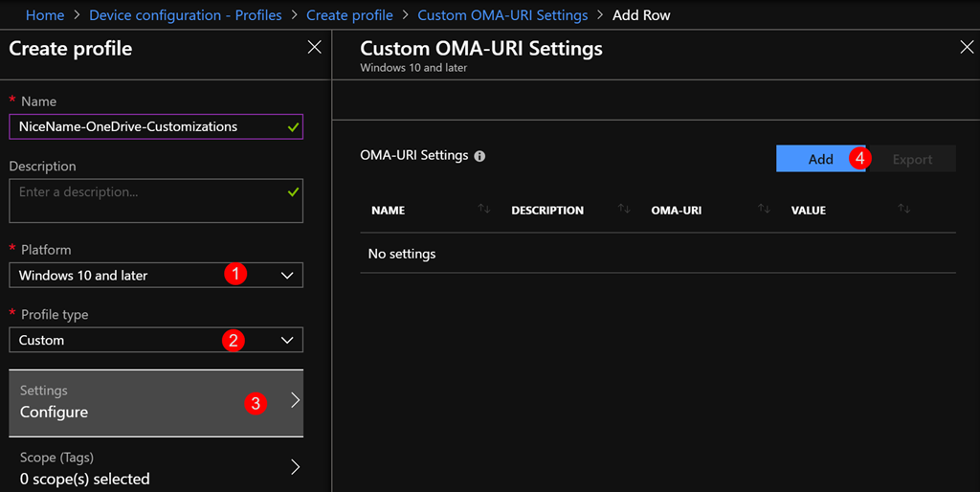Sort by the NAME column arrows
Viewport: 980px width, 492px height.
pos(484,210)
